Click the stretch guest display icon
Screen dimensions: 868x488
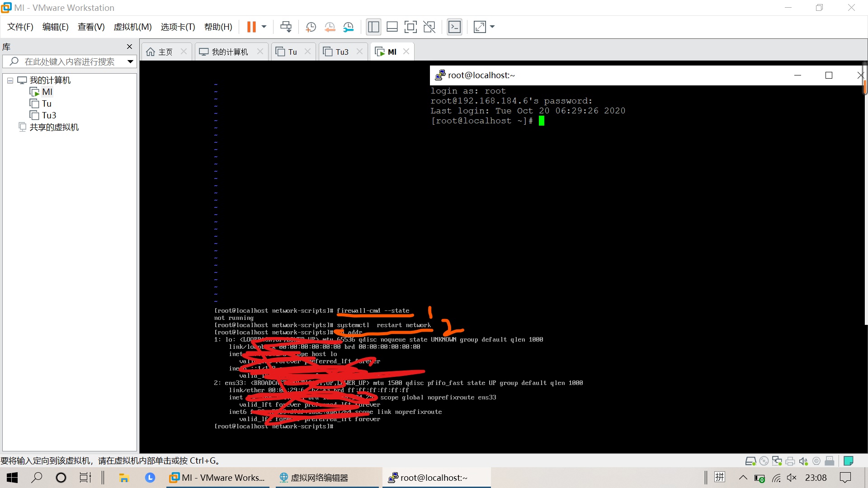(480, 27)
